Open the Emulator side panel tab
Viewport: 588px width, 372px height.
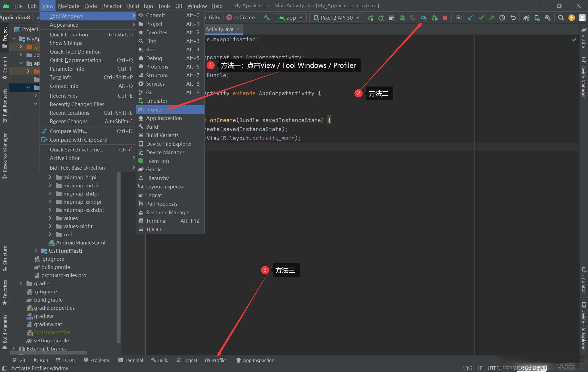tap(584, 280)
